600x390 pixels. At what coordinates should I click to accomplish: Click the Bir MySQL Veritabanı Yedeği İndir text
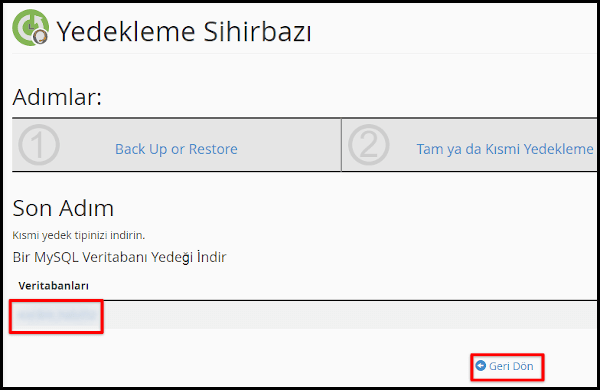(x=119, y=257)
